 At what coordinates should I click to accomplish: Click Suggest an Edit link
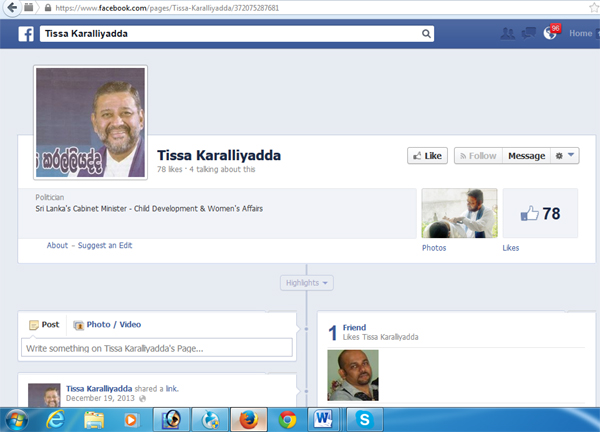click(105, 245)
